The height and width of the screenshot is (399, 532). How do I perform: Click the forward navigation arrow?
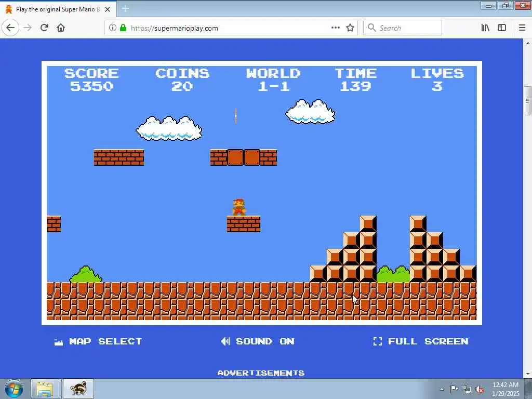(x=28, y=28)
